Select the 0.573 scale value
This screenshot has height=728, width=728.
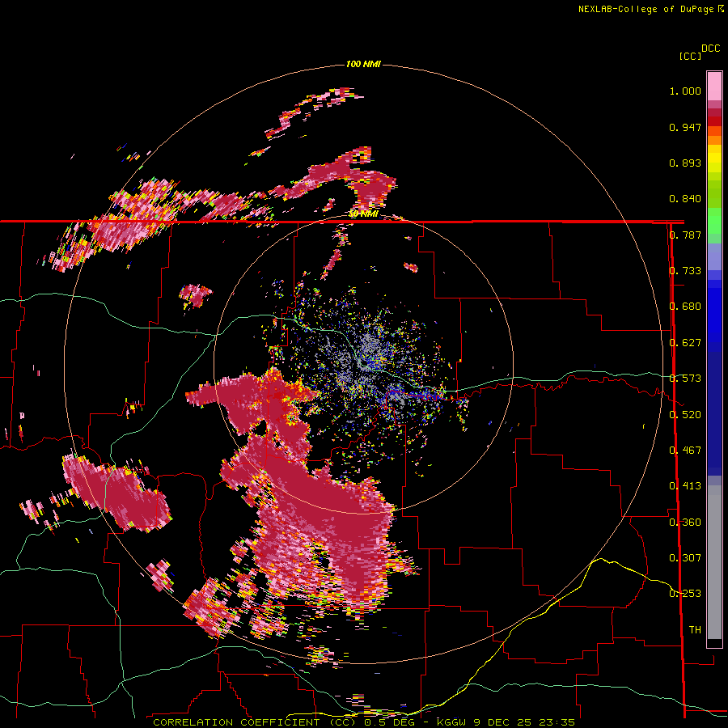[x=685, y=379]
